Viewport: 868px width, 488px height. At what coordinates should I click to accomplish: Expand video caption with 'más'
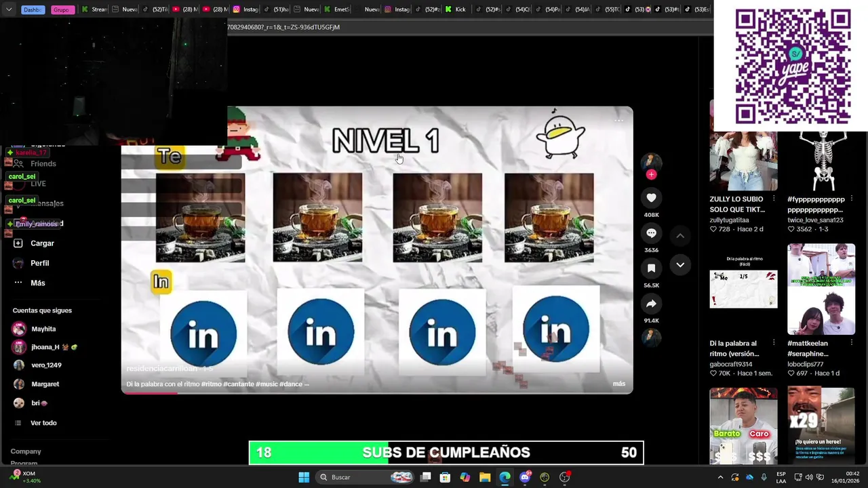click(x=619, y=384)
